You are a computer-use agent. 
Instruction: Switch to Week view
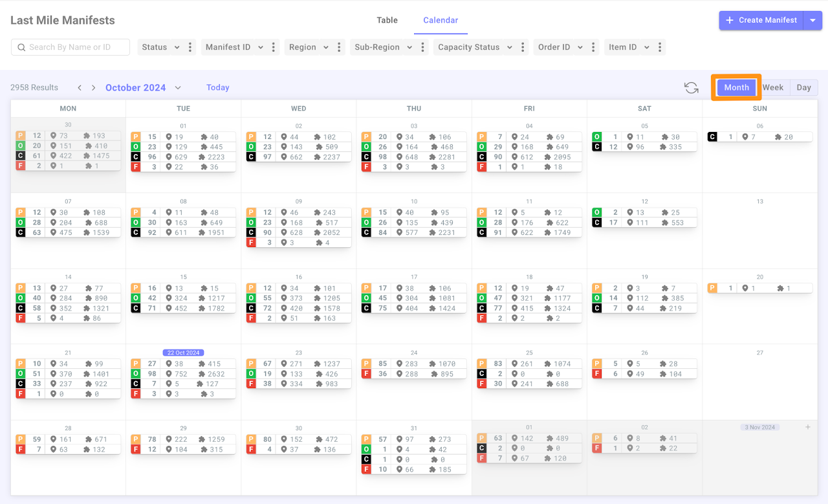click(x=773, y=87)
